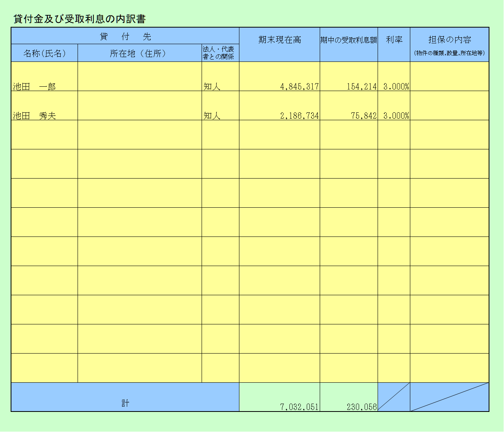This screenshot has height=432, width=504.
Task: Select the empty address cell for 池田 一郎
Action: 139,77
